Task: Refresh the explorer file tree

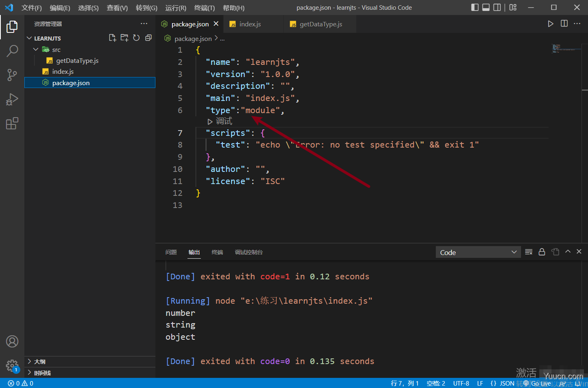Action: point(136,38)
